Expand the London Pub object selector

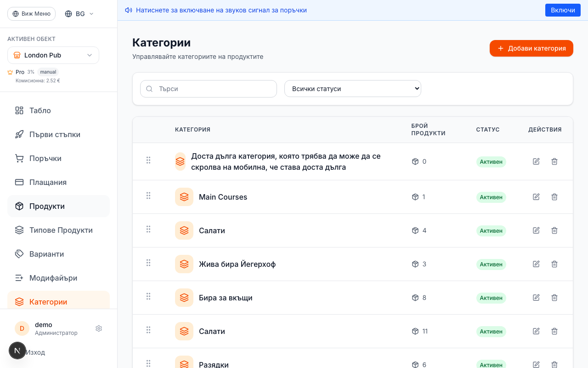(x=53, y=55)
